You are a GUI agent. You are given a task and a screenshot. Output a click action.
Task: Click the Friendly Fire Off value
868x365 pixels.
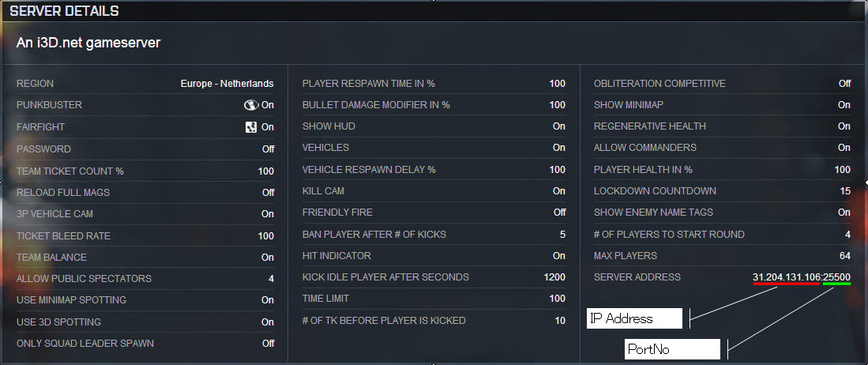[x=560, y=213]
